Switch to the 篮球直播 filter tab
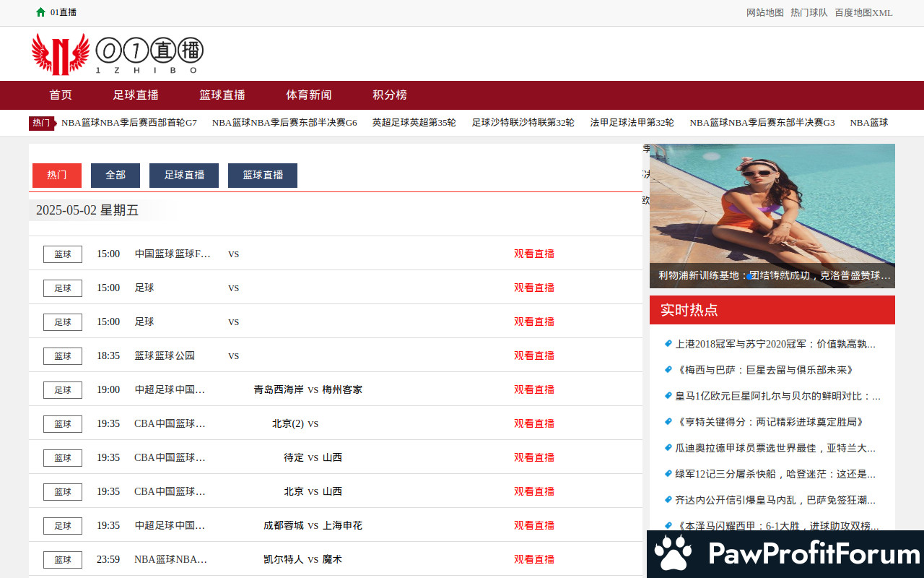Image resolution: width=924 pixels, height=578 pixels. coord(263,175)
